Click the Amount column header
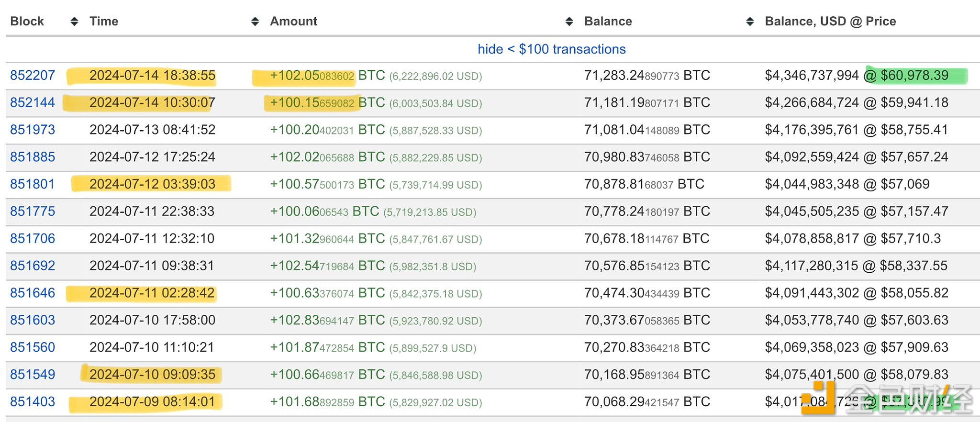The width and height of the screenshot is (980, 422). click(x=293, y=22)
